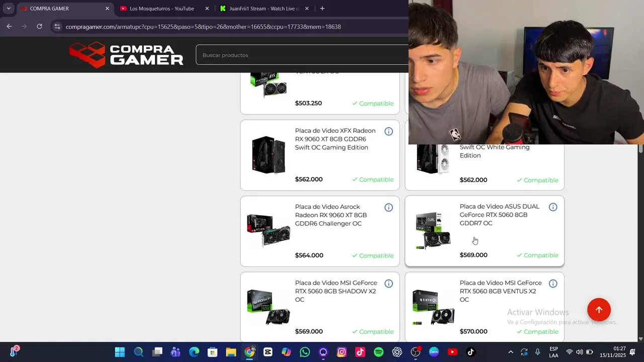Switch to COMPRA GAMER tab

click(x=64, y=9)
